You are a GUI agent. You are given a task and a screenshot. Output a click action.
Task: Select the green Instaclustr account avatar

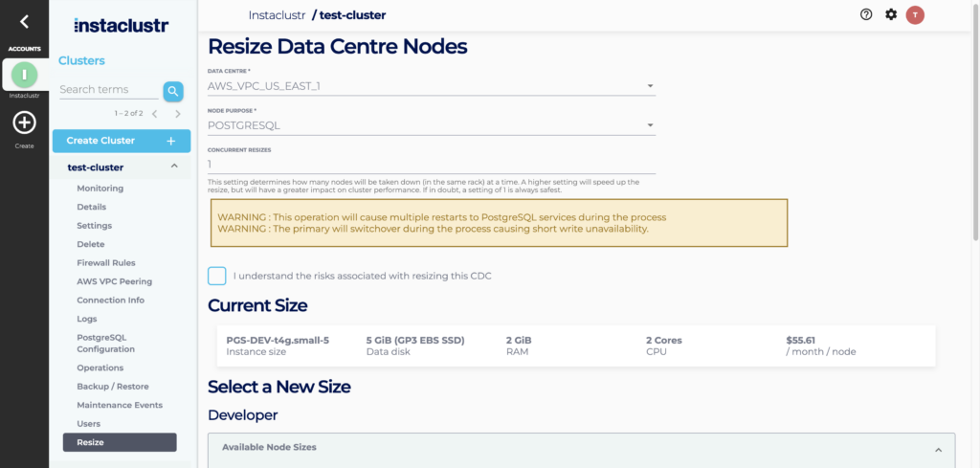point(25,75)
